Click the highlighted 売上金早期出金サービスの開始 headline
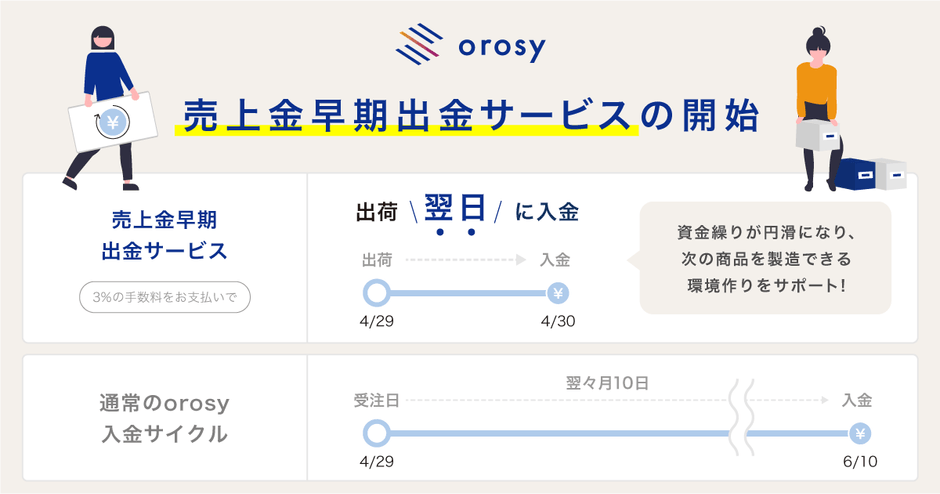This screenshot has width=940, height=494. tap(468, 115)
